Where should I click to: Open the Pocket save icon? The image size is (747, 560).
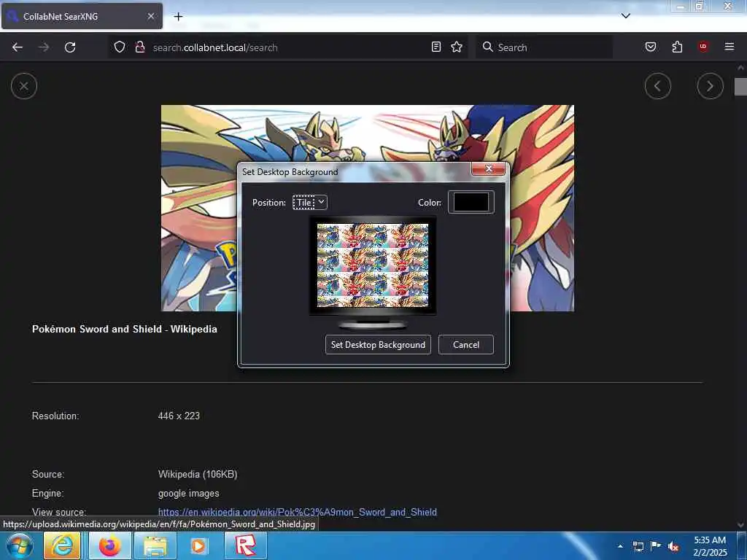coord(651,47)
